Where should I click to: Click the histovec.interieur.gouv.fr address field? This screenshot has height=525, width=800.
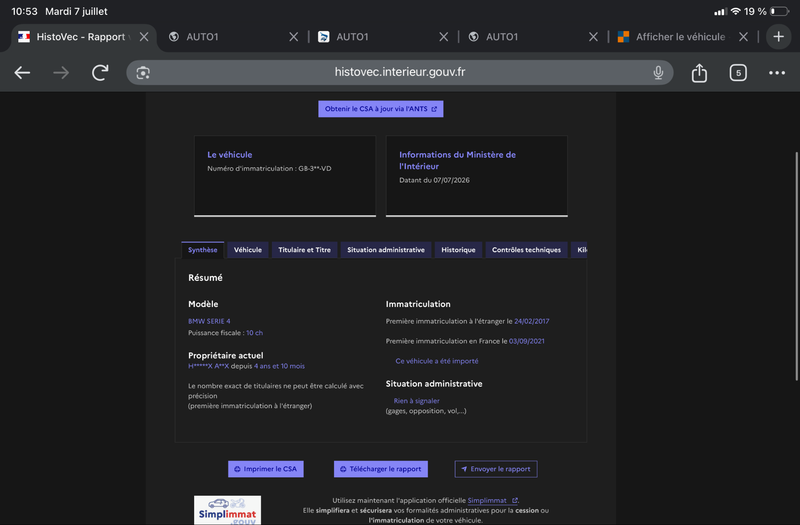[399, 72]
